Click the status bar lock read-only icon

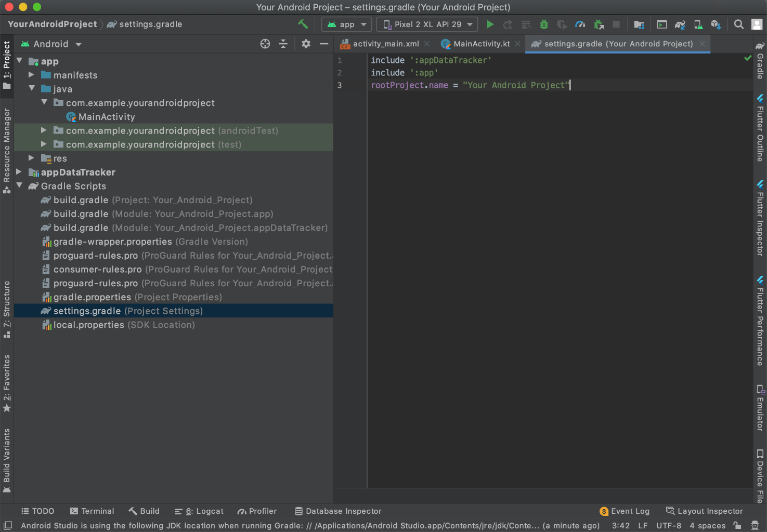[737, 525]
